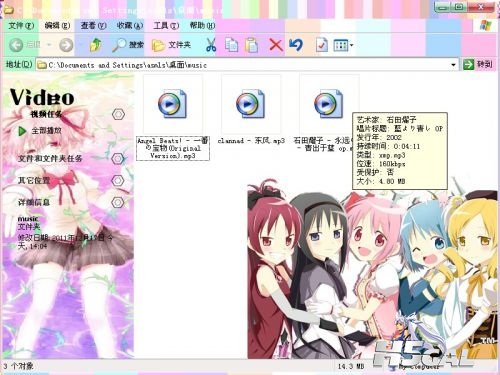500x375 pixels.
Task: Open the 帮助(H) menu
Action: [202, 26]
